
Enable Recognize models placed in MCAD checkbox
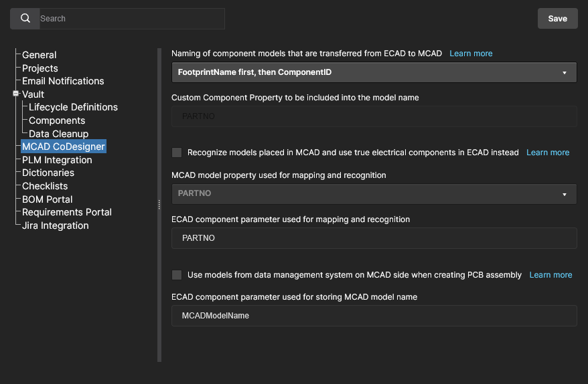[x=177, y=153]
